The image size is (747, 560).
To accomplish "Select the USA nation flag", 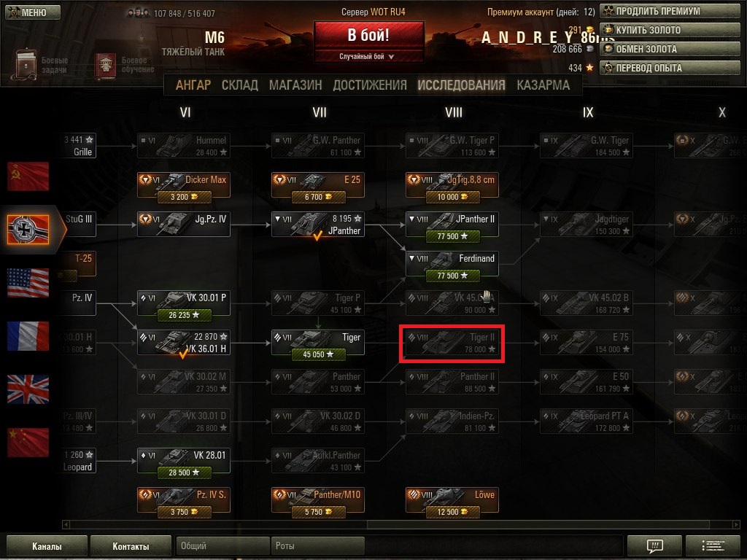I will [28, 282].
